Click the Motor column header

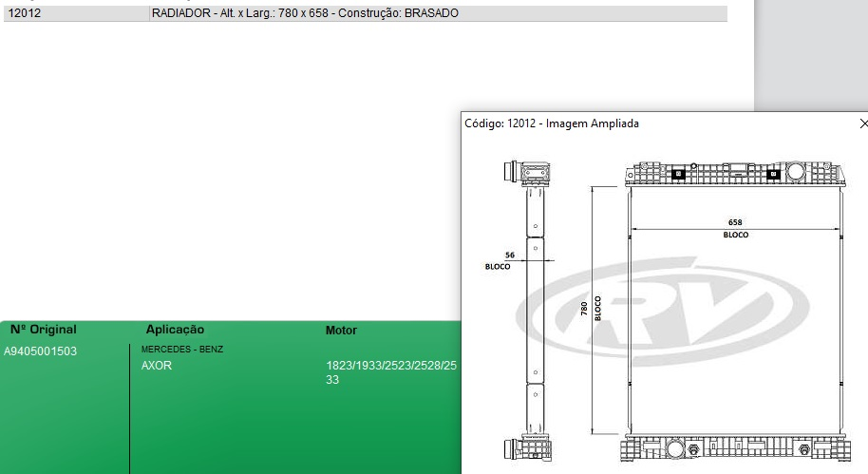pos(341,331)
